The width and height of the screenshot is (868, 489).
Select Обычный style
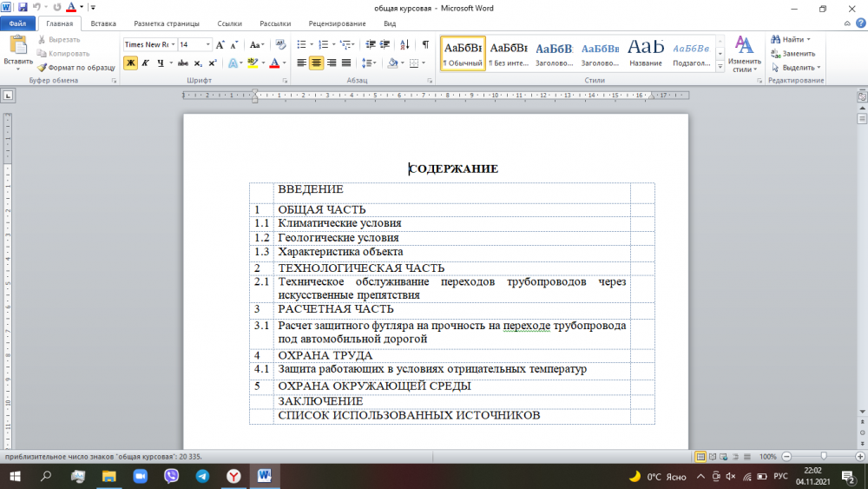point(464,54)
